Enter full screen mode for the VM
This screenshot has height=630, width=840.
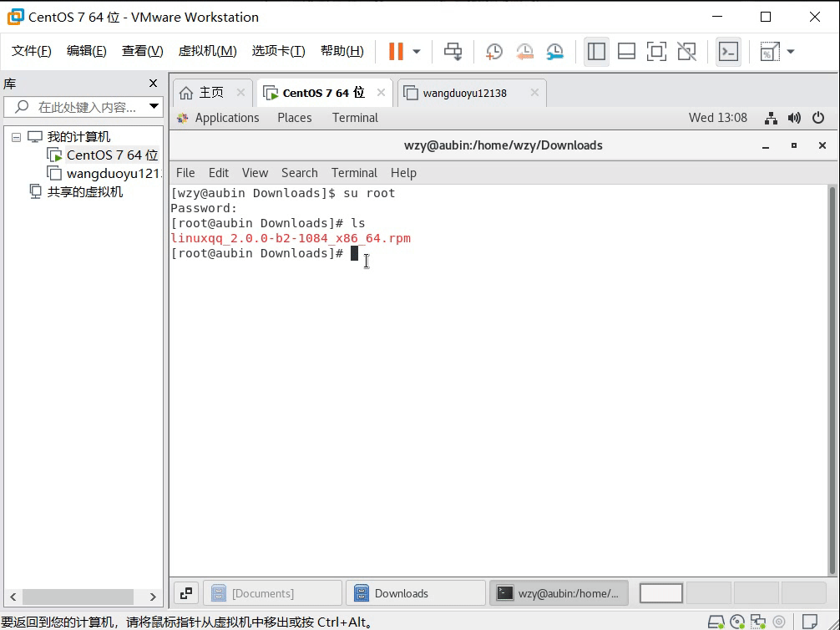(x=656, y=51)
